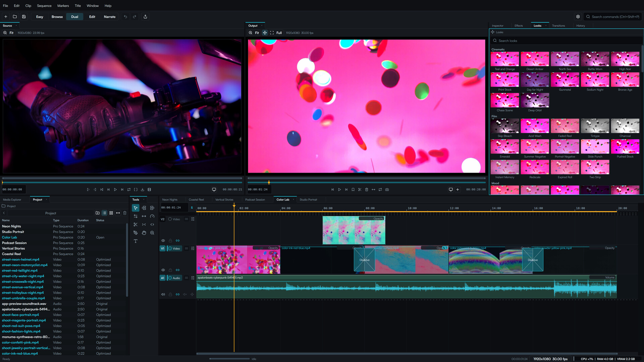Image resolution: width=644 pixels, height=362 pixels.
Task: Select the arrow Selection tool
Action: click(x=136, y=208)
